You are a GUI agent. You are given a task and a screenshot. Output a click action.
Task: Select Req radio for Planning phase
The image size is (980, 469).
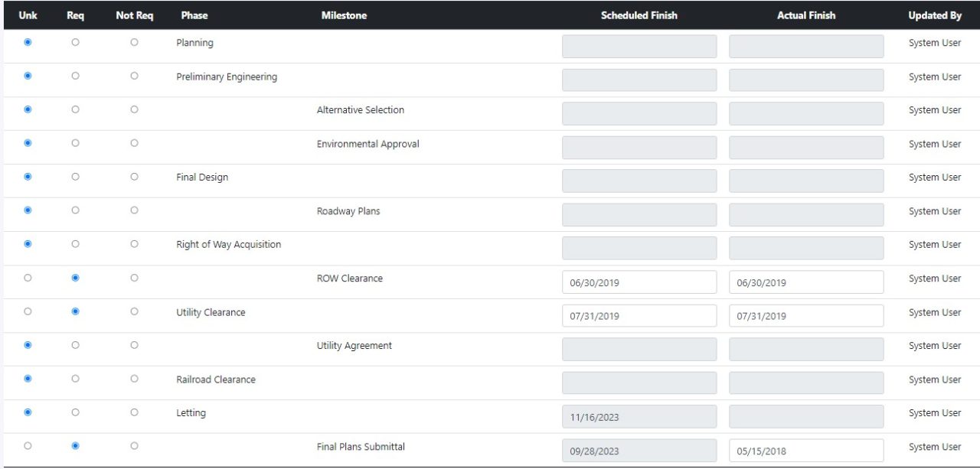(75, 42)
